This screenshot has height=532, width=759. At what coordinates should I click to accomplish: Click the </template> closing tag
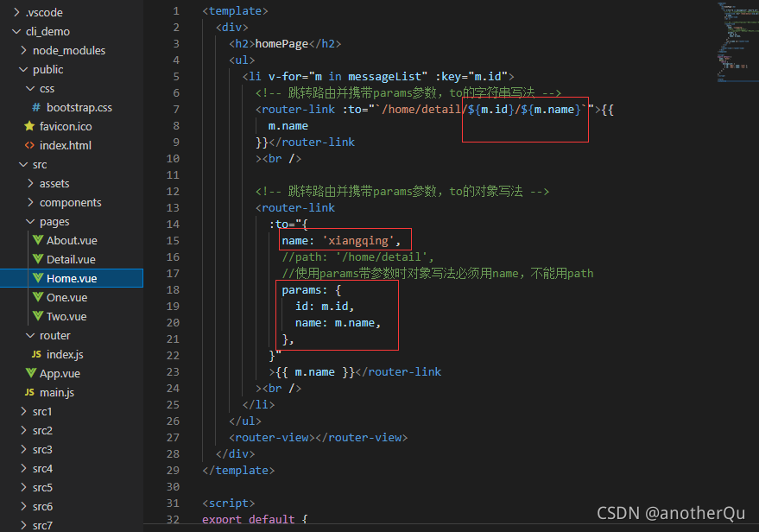click(x=238, y=471)
